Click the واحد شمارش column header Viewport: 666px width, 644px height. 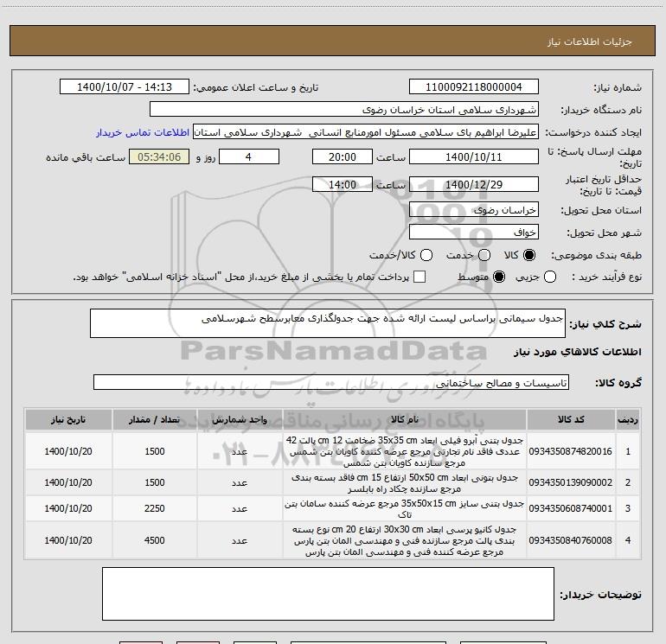[240, 419]
